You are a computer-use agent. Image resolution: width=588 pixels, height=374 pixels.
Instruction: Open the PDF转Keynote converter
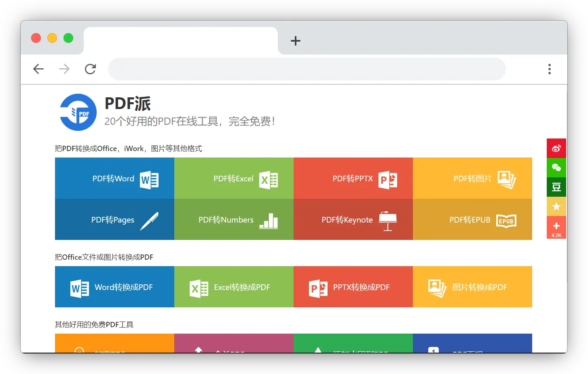click(353, 219)
